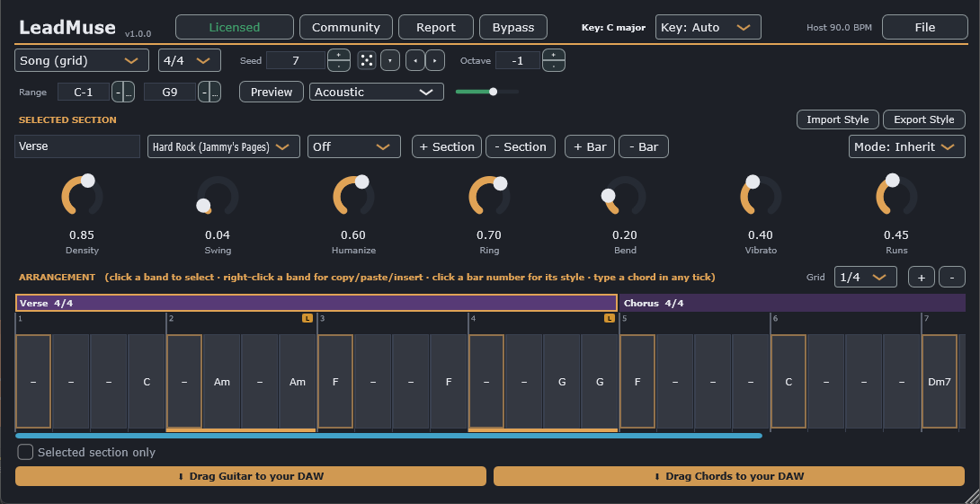Decrease grid resolution with the minus button

tap(952, 278)
